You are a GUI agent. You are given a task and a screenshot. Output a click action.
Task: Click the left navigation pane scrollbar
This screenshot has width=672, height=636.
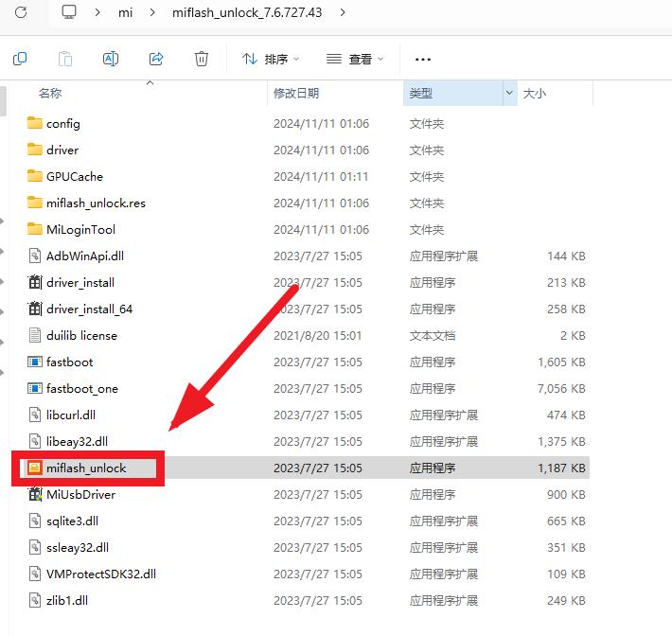[x=3, y=101]
